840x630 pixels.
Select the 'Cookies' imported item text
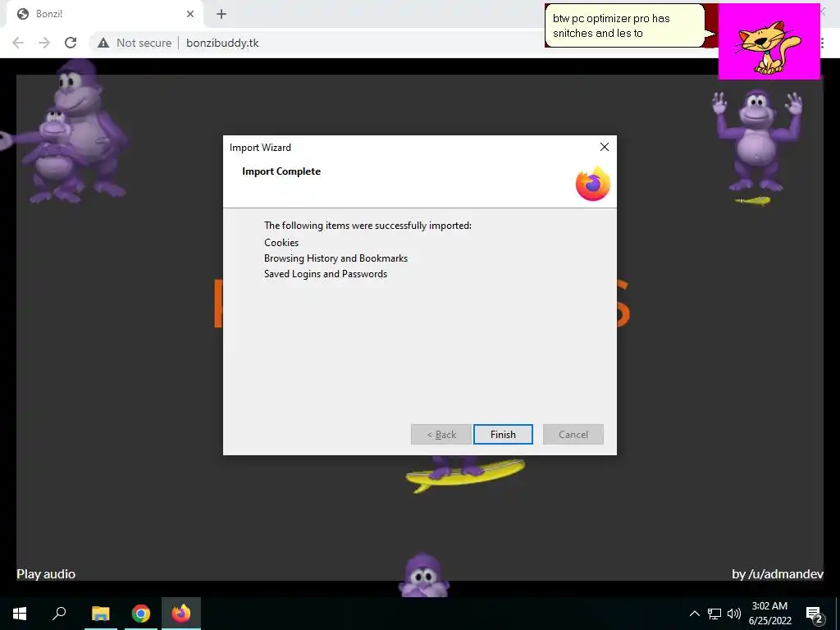click(x=281, y=243)
